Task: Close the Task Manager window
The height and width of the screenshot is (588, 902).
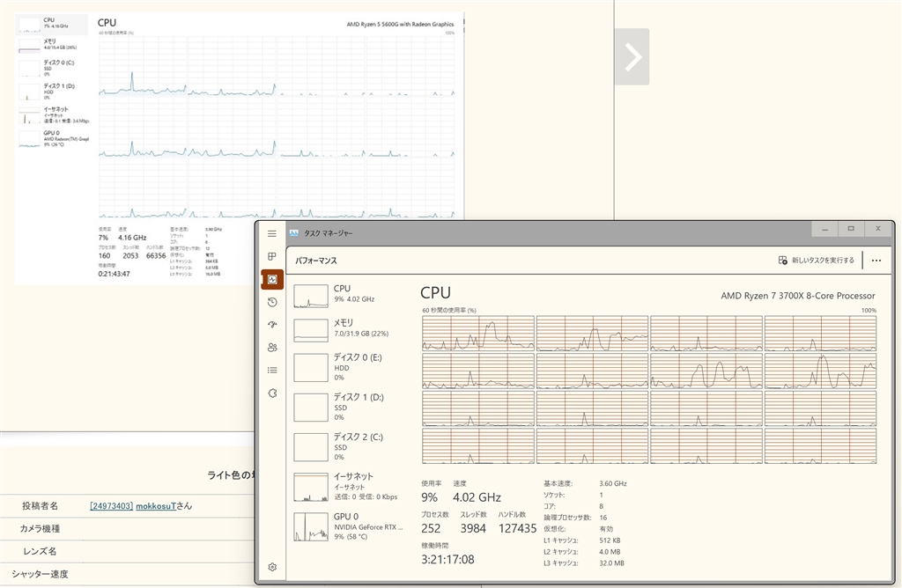Action: tap(878, 229)
